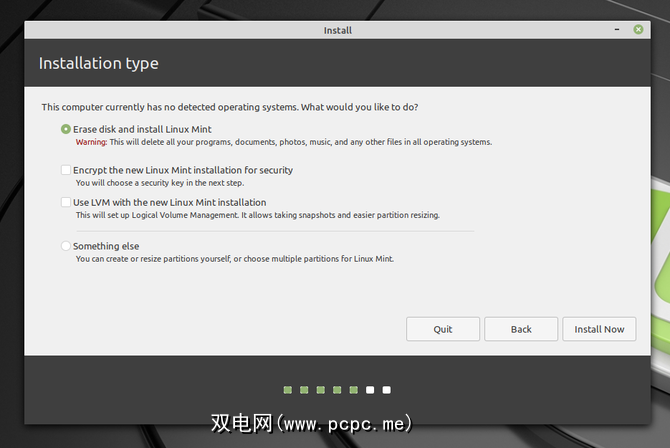
Task: Tick the Use LVM checkbox
Action: click(66, 203)
